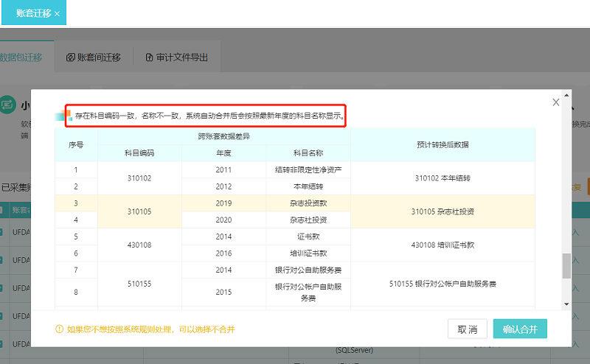590x364 pixels.
Task: Close the merge dialog with the X icon
Action: pyautogui.click(x=556, y=102)
